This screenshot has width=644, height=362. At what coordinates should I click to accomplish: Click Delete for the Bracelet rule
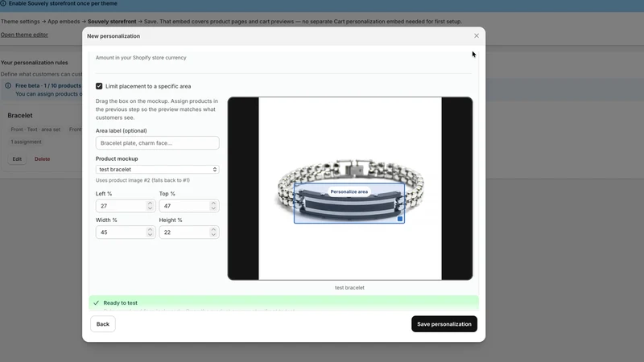43,158
